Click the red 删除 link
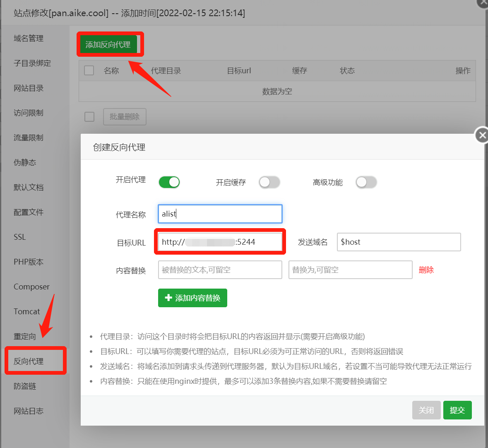 click(x=426, y=270)
